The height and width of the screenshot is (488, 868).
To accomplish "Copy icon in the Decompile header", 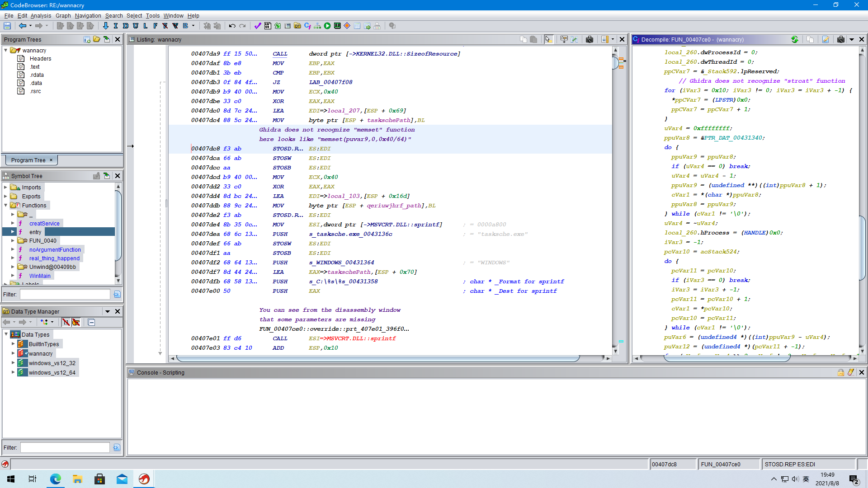I will pos(810,39).
